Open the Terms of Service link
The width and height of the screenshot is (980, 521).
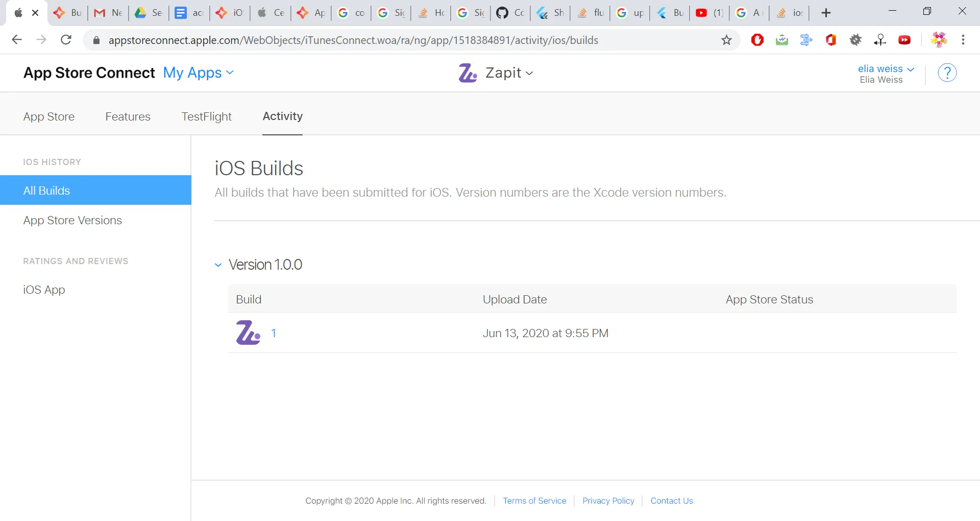(534, 501)
